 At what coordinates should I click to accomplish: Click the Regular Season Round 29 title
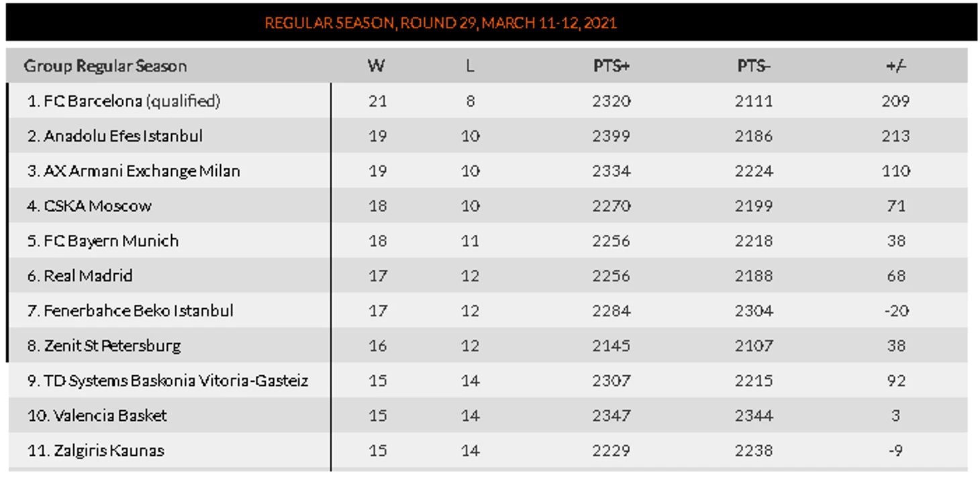[441, 23]
